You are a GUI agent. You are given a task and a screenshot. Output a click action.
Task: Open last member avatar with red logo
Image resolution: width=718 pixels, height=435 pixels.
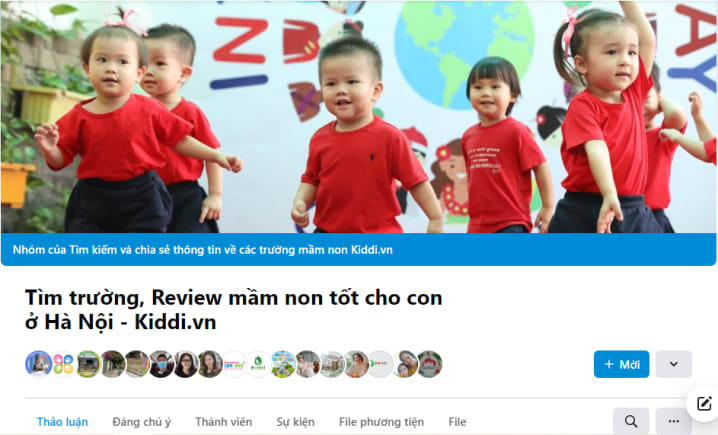click(x=430, y=364)
